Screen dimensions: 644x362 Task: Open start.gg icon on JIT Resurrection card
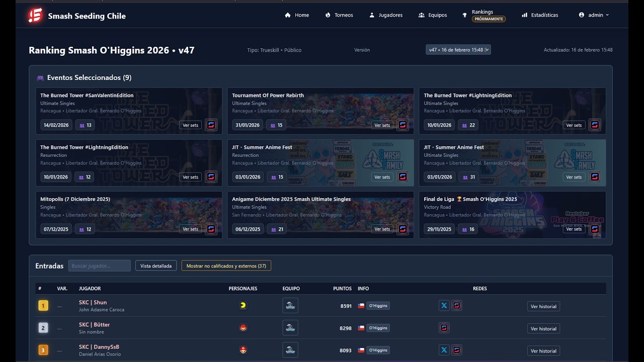tap(403, 177)
